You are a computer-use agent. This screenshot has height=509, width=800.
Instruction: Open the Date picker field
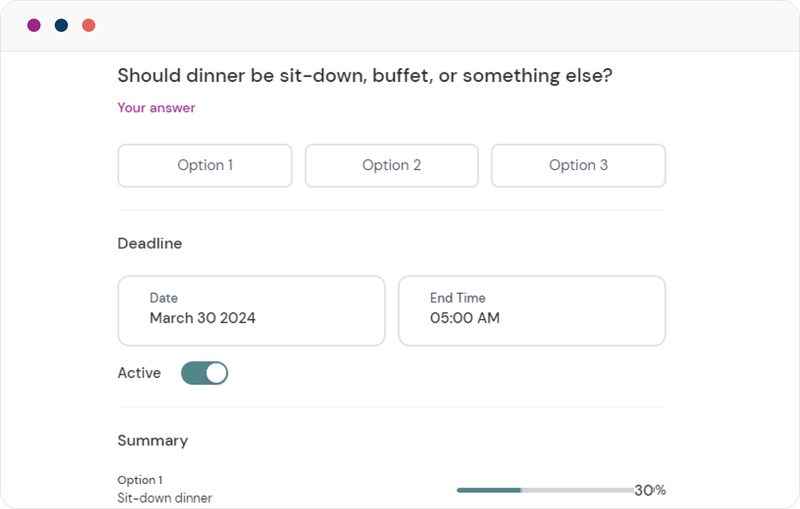coord(251,310)
